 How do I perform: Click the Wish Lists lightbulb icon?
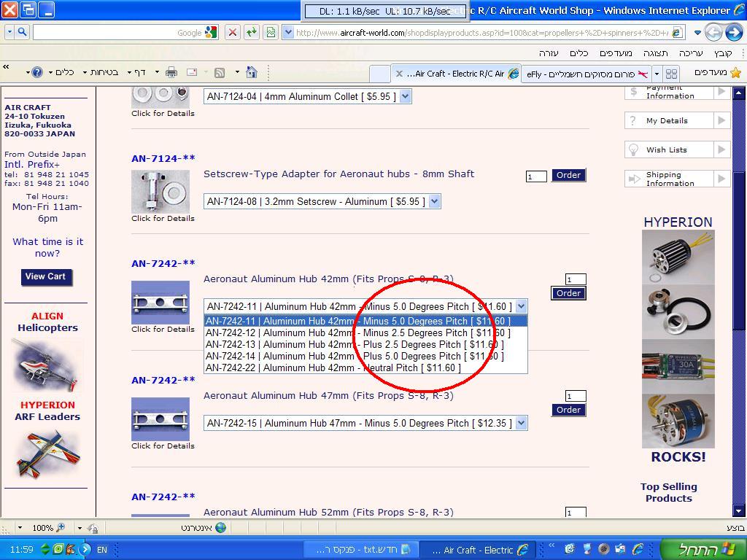point(633,149)
